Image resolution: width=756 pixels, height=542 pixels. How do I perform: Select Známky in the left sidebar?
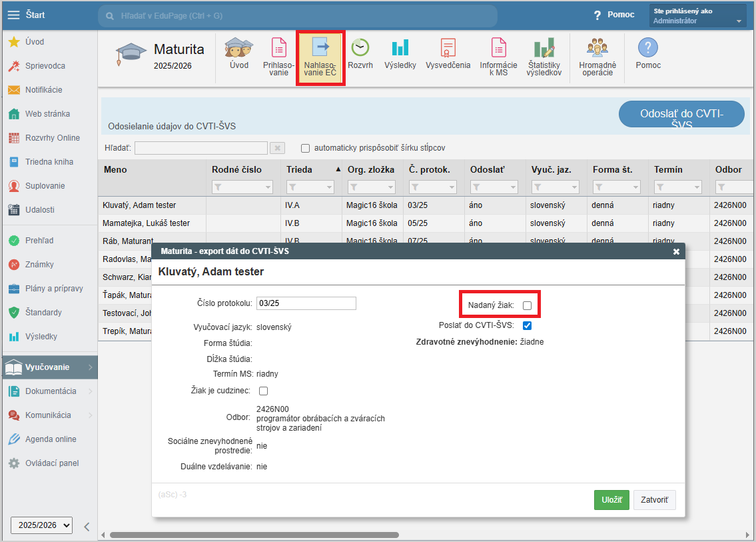(x=39, y=265)
